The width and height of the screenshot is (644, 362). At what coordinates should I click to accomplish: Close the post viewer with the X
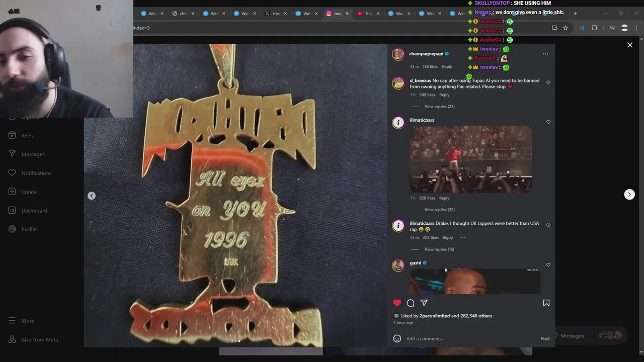[630, 45]
